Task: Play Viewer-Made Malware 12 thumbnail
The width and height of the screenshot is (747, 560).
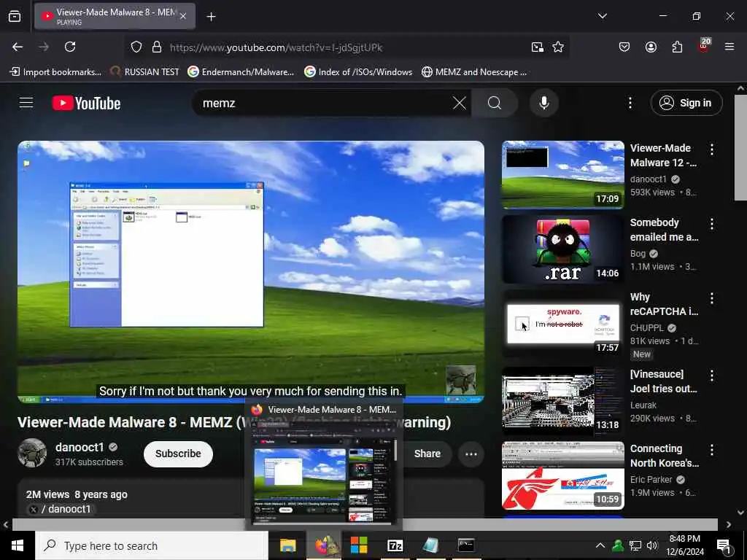Action: click(562, 175)
